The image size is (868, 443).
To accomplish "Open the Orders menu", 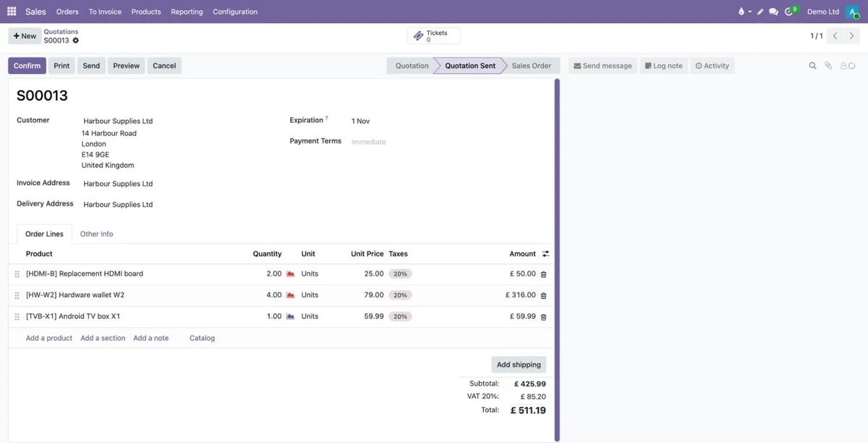I will 67,12.
